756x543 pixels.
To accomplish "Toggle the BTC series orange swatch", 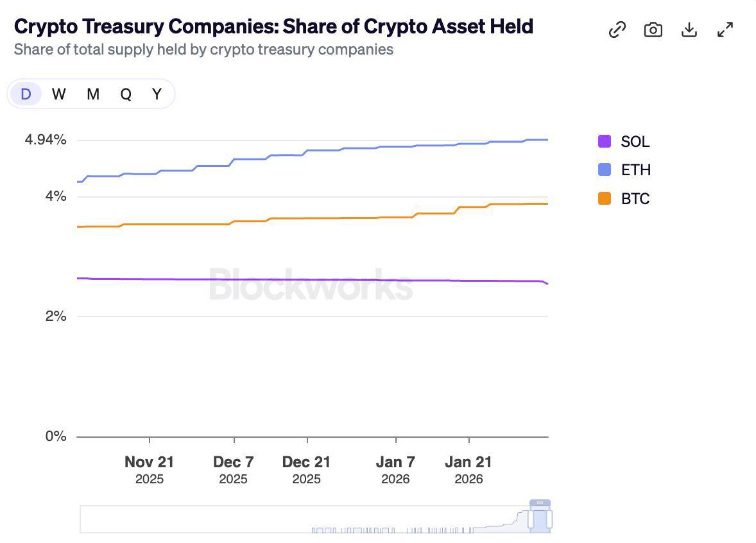I will (x=605, y=198).
